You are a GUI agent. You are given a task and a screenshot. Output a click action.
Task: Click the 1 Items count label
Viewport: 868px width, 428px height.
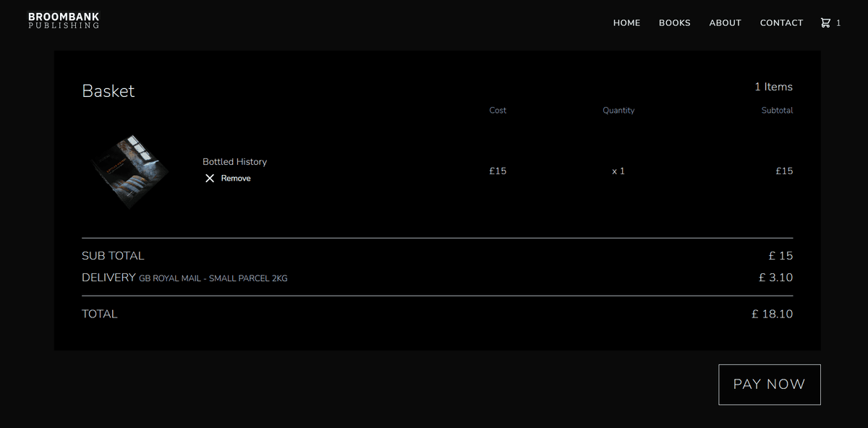click(773, 87)
